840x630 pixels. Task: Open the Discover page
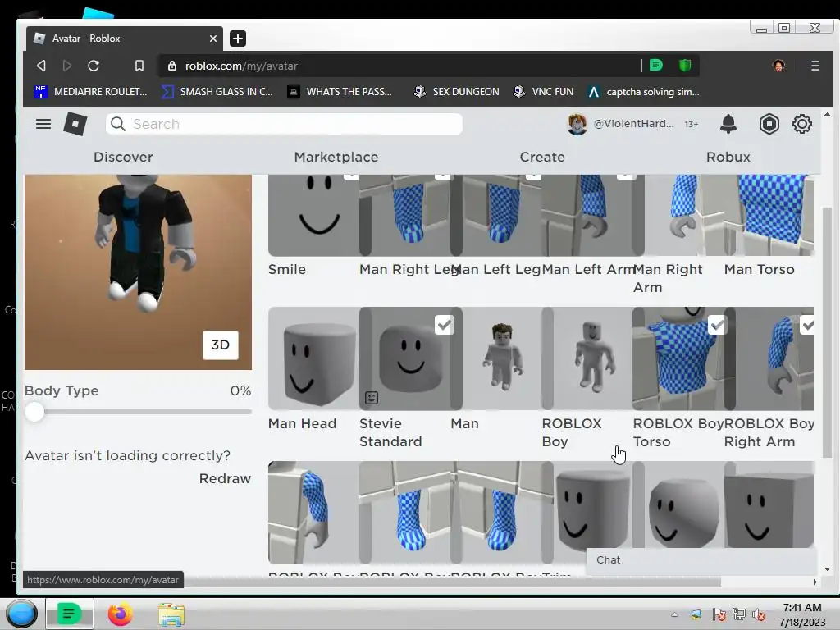coord(123,157)
